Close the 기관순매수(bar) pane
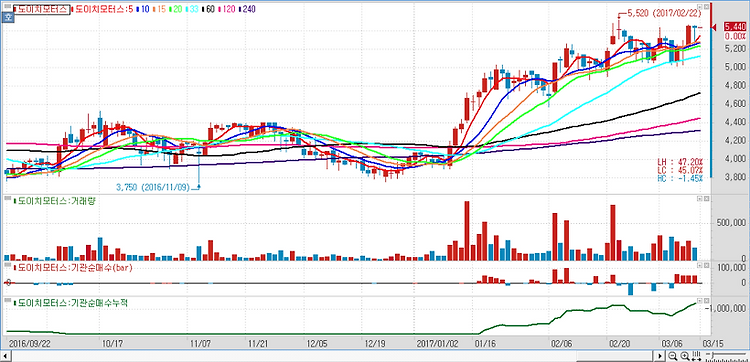 (706, 264)
